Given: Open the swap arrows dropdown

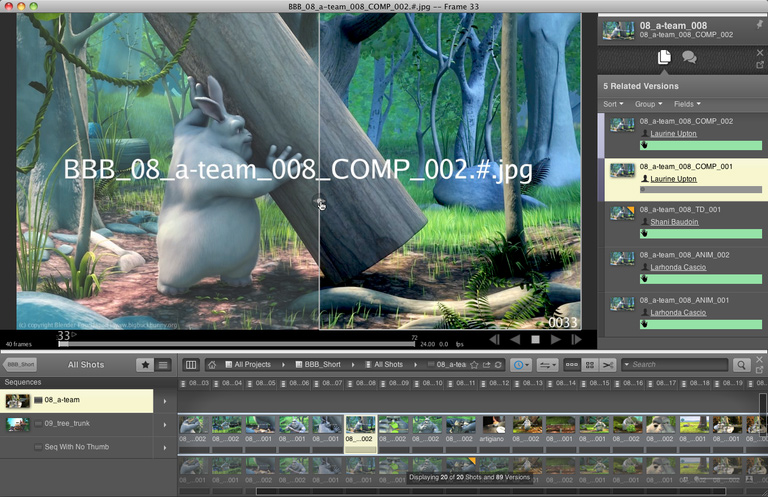Looking at the screenshot, I should 547,365.
